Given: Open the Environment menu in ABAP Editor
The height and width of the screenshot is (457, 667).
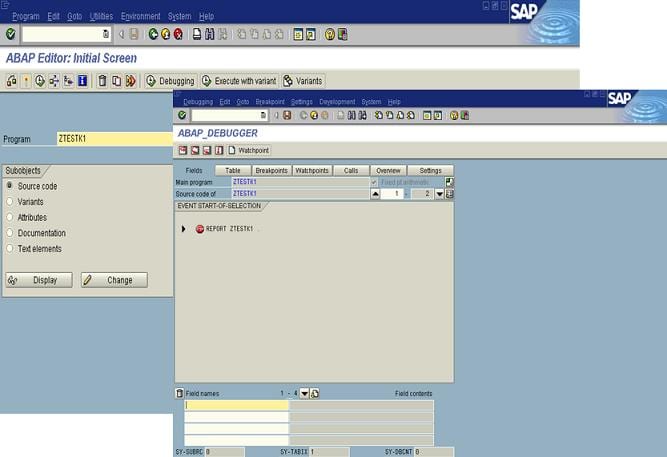Looking at the screenshot, I should (x=140, y=16).
